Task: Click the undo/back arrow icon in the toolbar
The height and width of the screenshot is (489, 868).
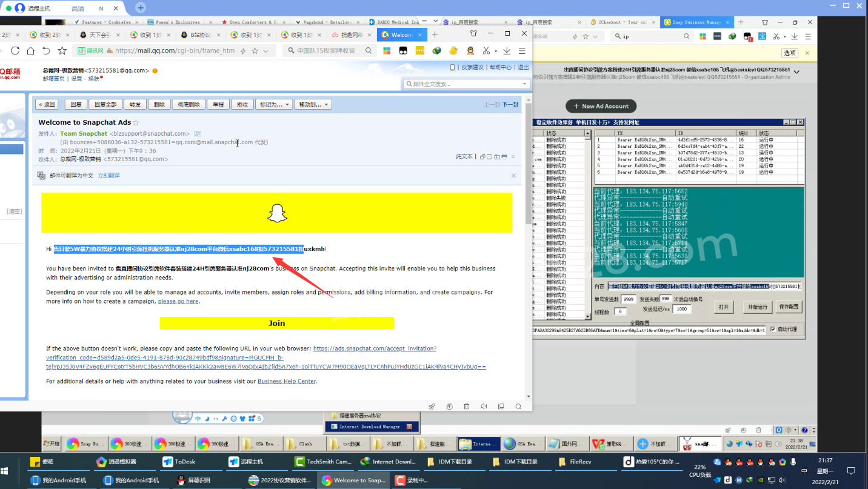Action: (46, 50)
